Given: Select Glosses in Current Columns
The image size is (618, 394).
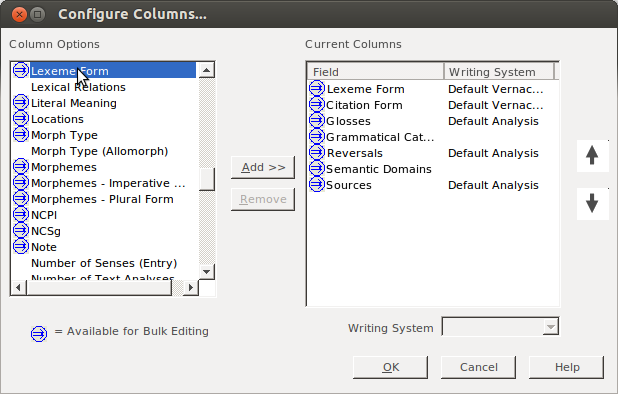Looking at the screenshot, I should click(x=348, y=121).
